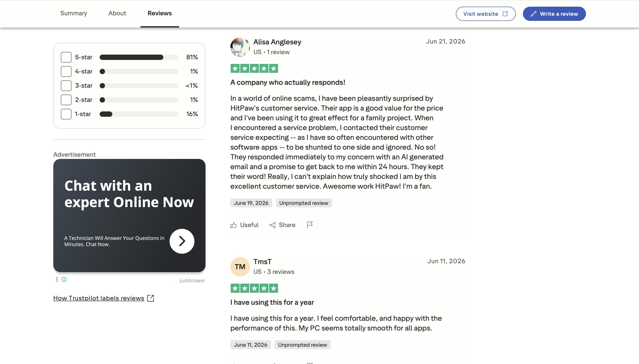The image size is (639, 364).
Task: Check the 5-star filter checkbox
Action: pyautogui.click(x=66, y=57)
